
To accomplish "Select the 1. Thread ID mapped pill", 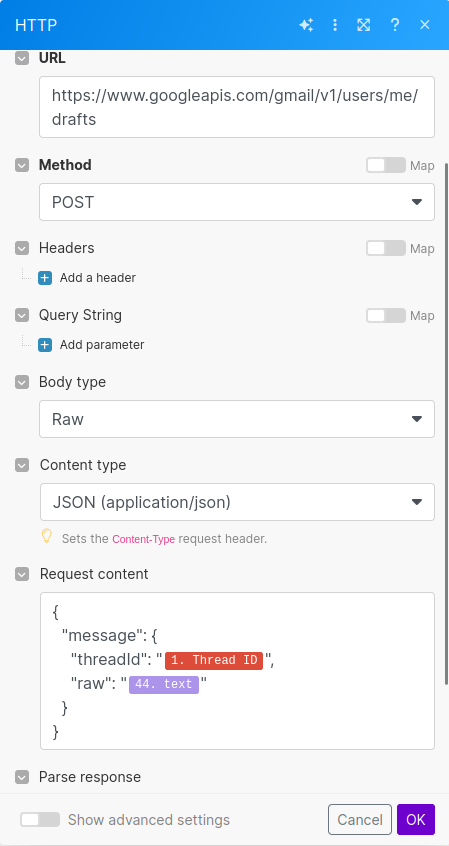I will [214, 660].
